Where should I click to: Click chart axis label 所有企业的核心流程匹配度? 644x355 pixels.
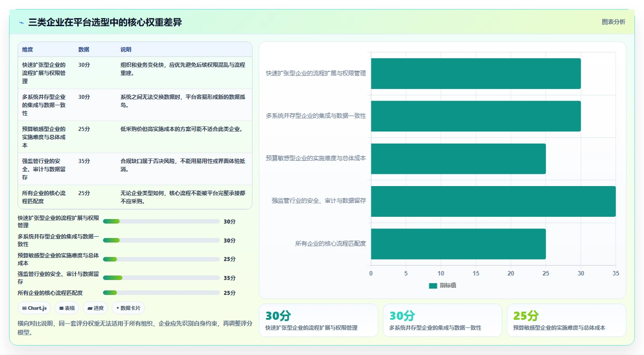(x=331, y=243)
